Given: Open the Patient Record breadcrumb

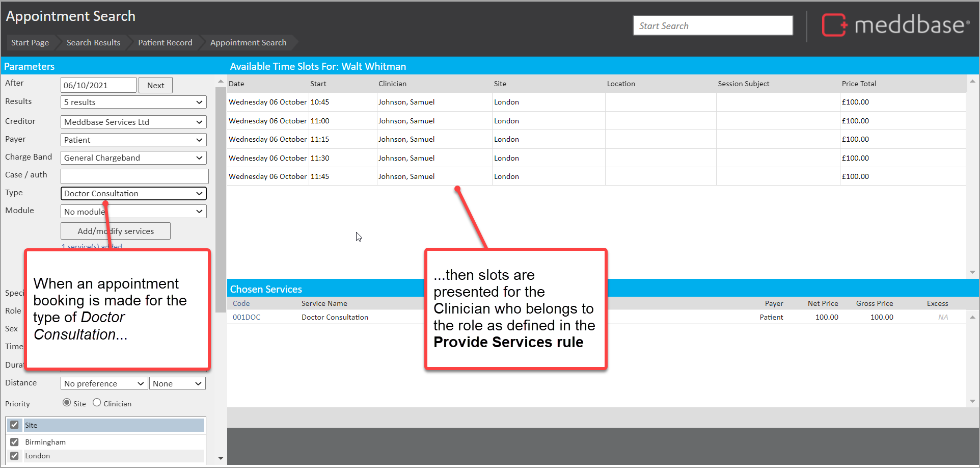Looking at the screenshot, I should 165,43.
